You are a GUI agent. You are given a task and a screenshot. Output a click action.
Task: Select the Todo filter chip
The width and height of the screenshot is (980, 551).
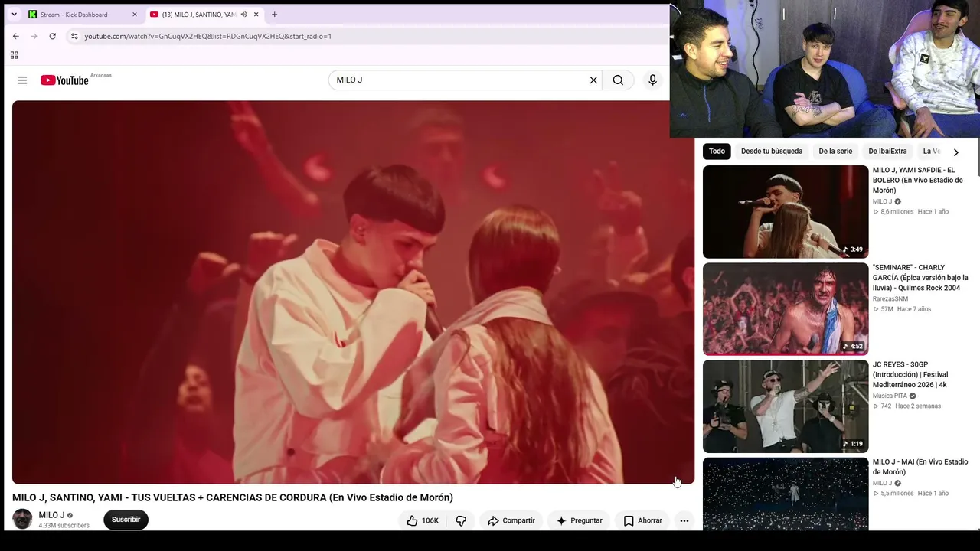(x=717, y=152)
